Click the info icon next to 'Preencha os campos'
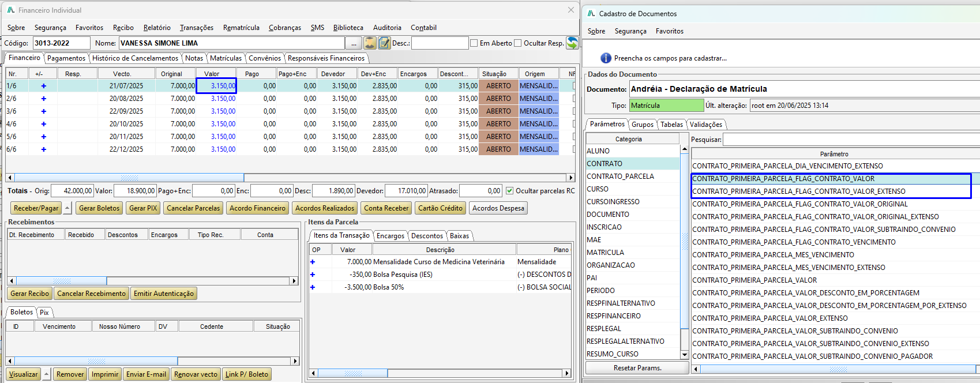 point(606,58)
